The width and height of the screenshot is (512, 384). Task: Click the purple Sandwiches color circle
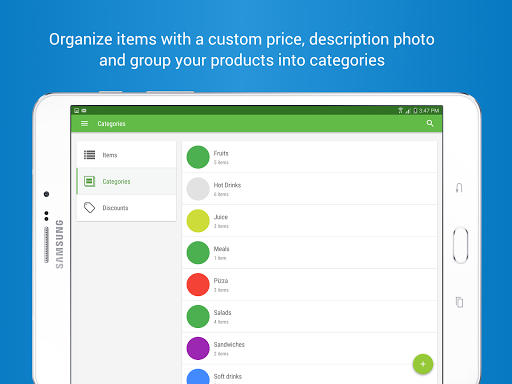coord(198,348)
